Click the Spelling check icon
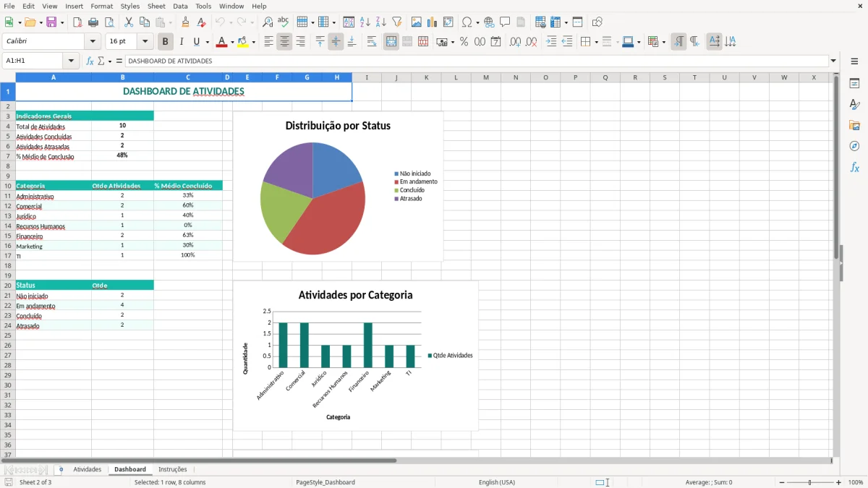868x488 pixels. click(284, 22)
